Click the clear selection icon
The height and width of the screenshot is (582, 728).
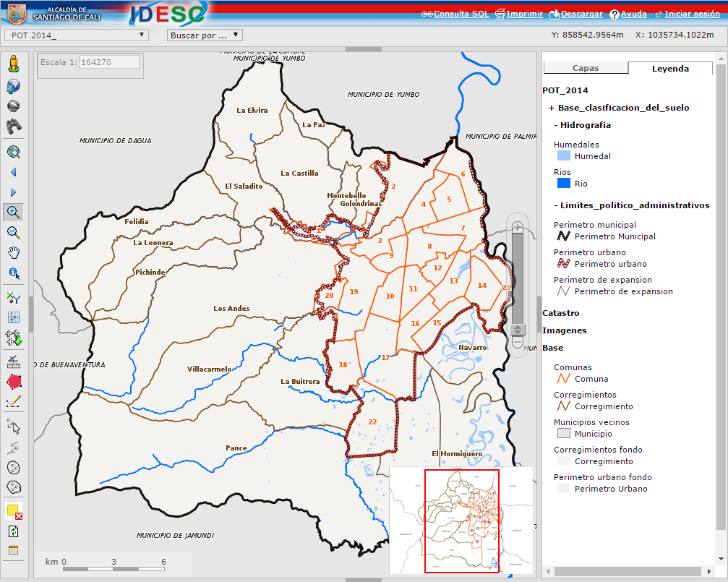[x=13, y=510]
